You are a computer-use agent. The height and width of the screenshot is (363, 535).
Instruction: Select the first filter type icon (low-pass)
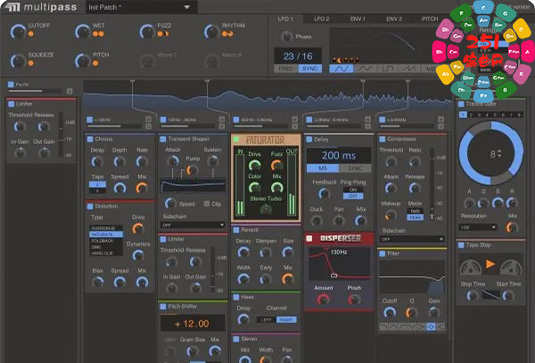[x=384, y=326]
